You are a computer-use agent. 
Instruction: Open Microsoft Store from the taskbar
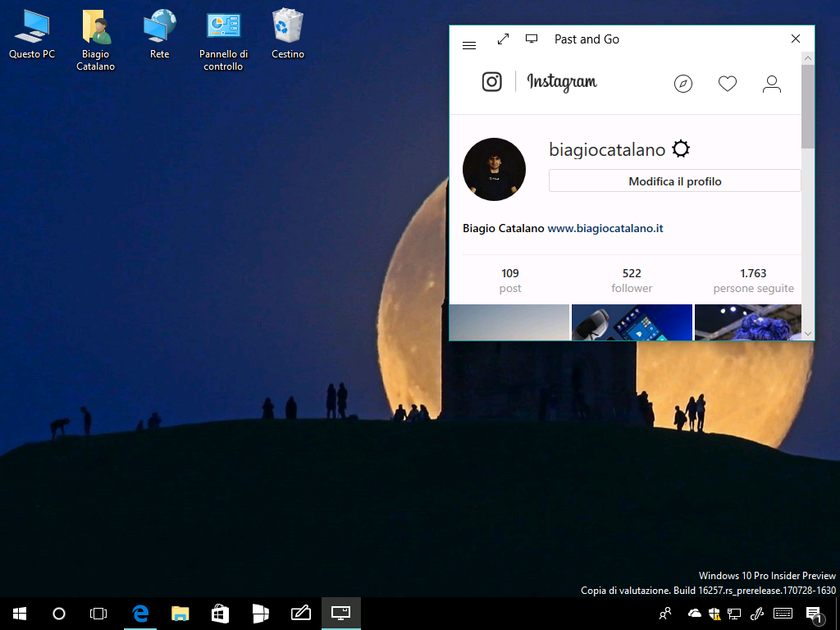pyautogui.click(x=220, y=614)
